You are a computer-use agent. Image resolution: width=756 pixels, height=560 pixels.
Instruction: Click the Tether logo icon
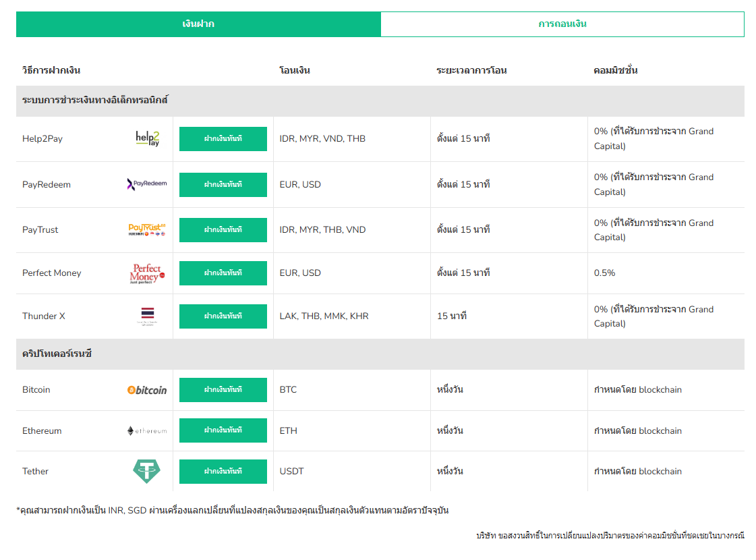[147, 471]
